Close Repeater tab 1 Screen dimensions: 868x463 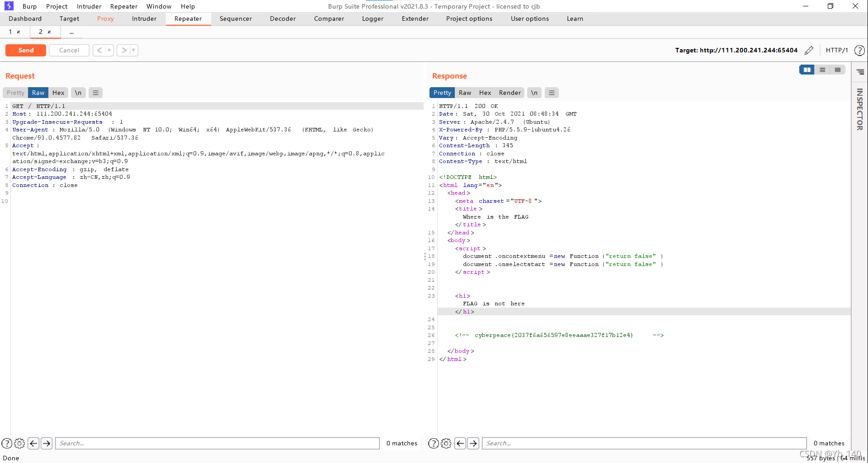click(x=19, y=32)
